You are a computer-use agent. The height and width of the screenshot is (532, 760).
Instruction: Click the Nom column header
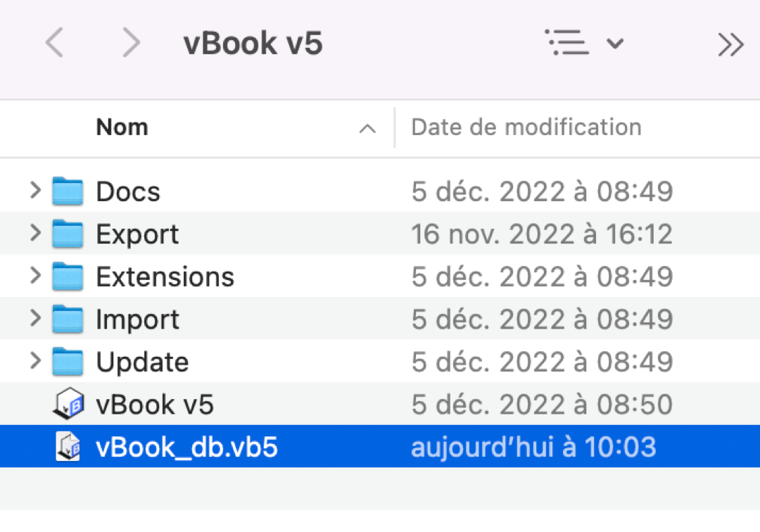tap(122, 127)
